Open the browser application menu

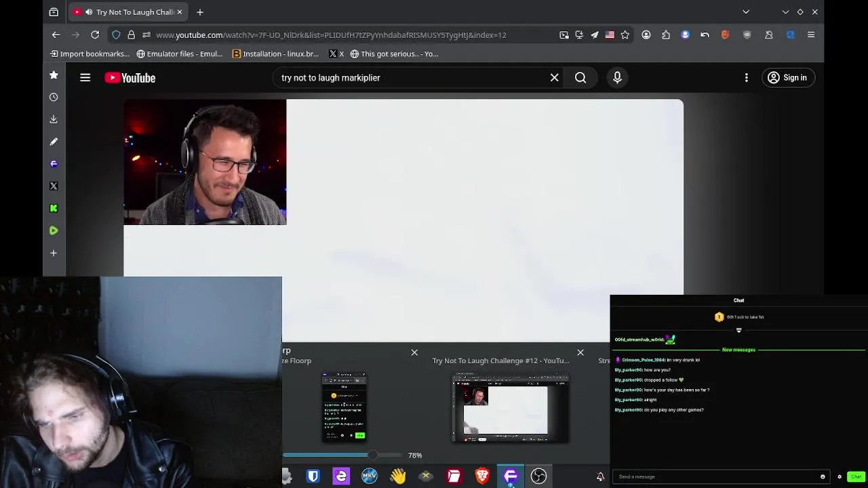pos(811,35)
